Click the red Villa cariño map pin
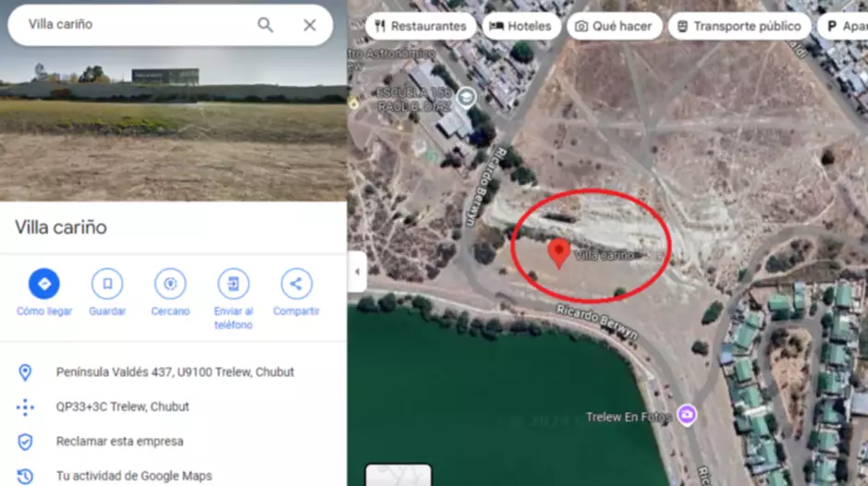868x486 pixels. click(558, 253)
